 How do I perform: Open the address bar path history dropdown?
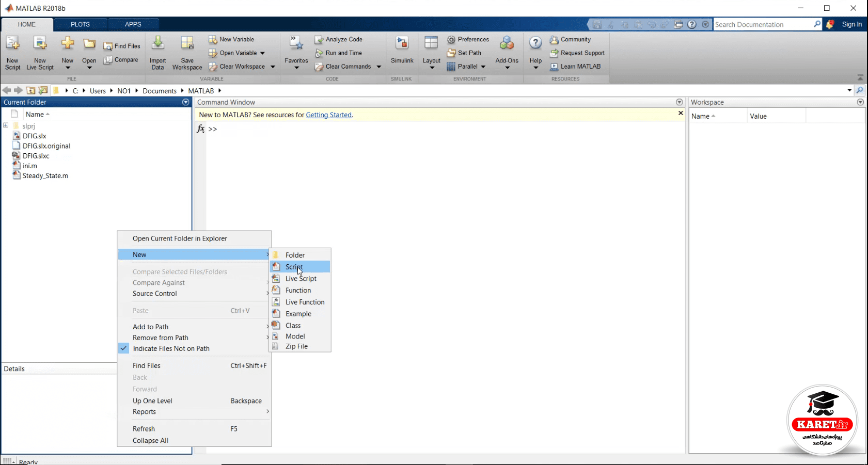coord(849,90)
